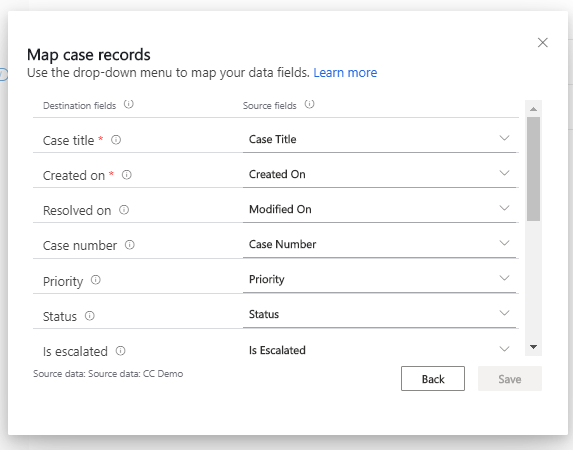Click the scrollbar down arrow in mapping list
The height and width of the screenshot is (450, 573).
[534, 347]
